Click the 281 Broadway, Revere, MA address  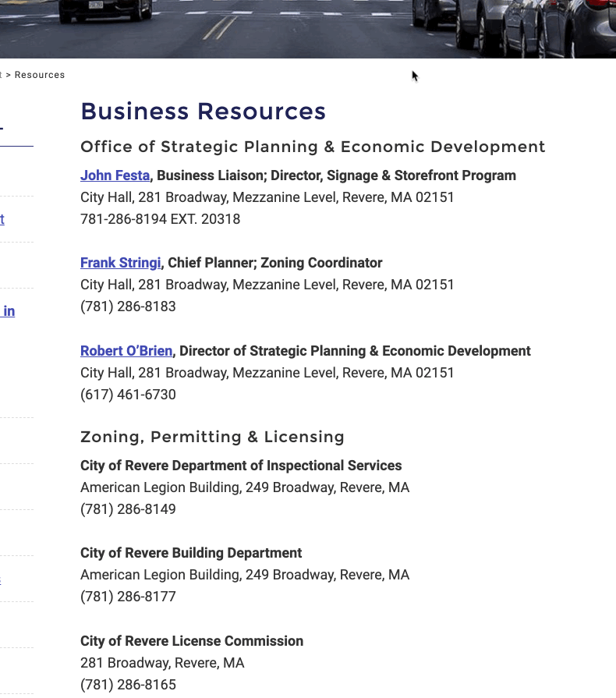(x=162, y=663)
